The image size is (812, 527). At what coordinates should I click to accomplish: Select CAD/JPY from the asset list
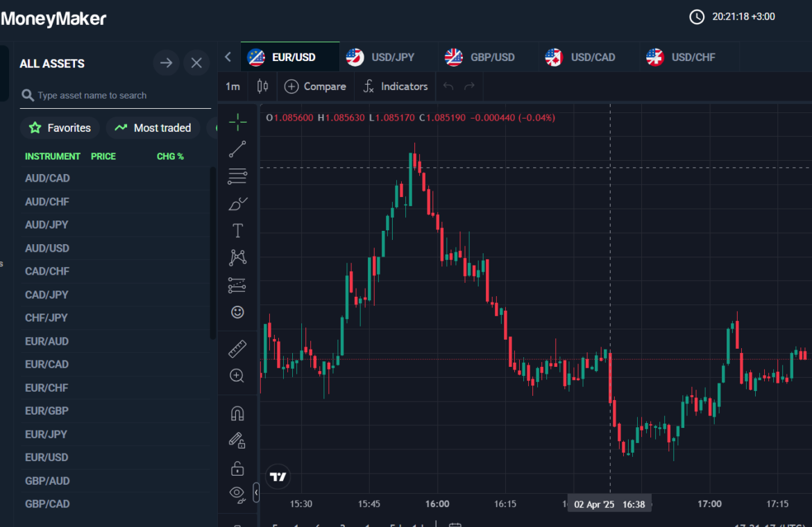[115, 295]
